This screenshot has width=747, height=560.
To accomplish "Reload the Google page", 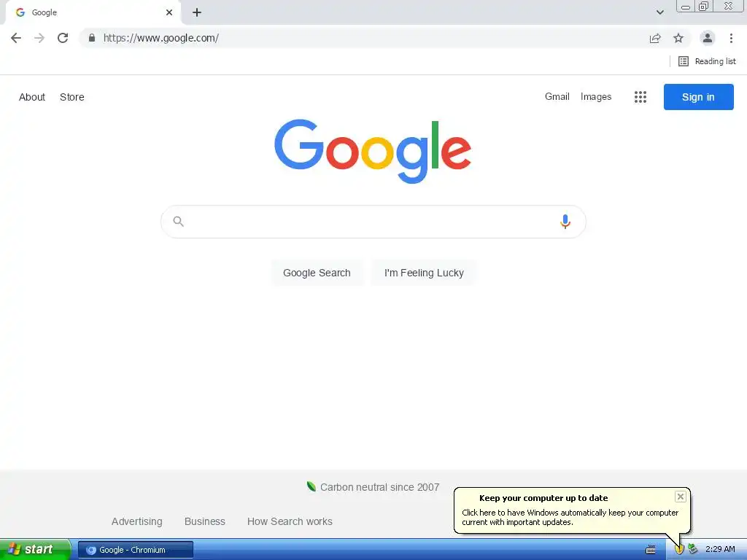I will (x=63, y=38).
